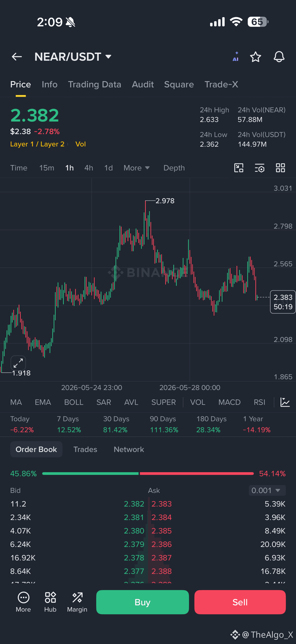Open the Square tab
The width and height of the screenshot is (296, 644).
tap(179, 84)
